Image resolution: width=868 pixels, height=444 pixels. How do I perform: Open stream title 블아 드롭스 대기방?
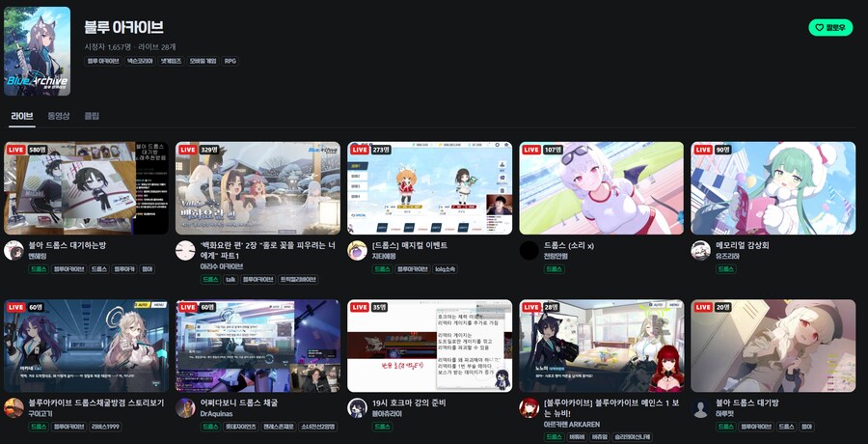click(746, 403)
